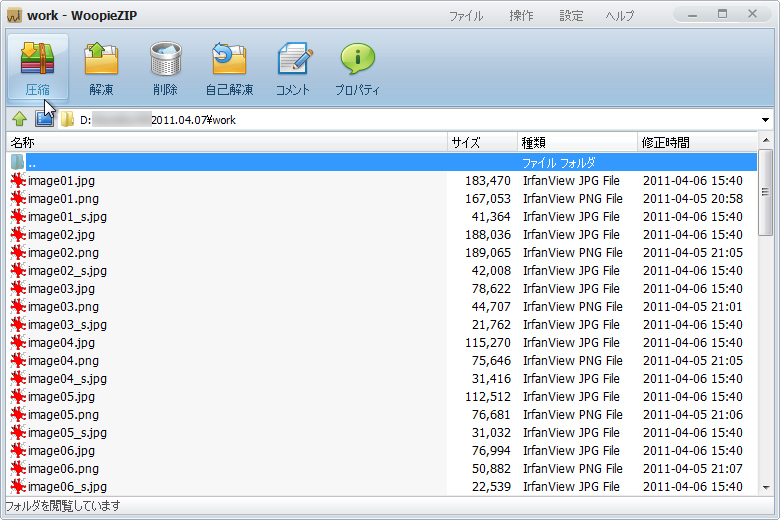Select file name image02.png
The image size is (780, 520).
click(63, 253)
